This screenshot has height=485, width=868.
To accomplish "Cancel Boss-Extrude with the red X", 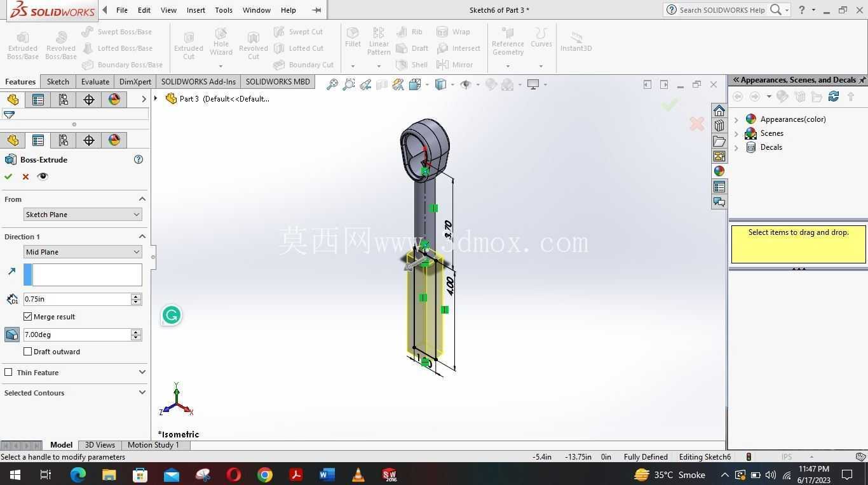I will pos(25,176).
